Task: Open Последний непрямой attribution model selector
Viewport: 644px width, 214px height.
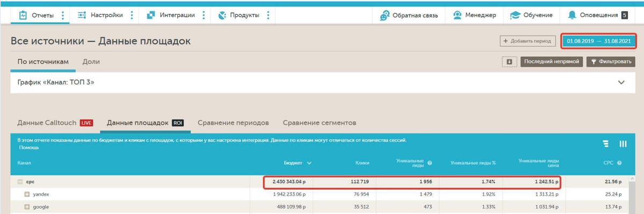Action: (x=551, y=62)
